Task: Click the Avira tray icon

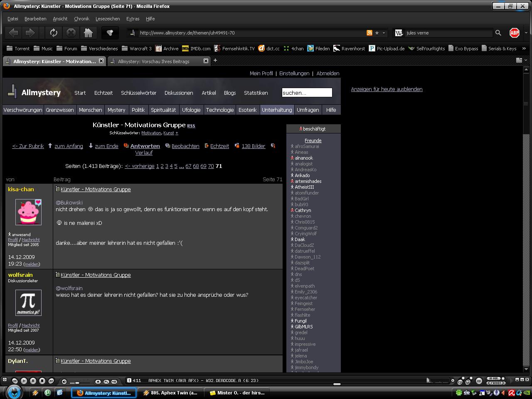Action: [x=512, y=392]
